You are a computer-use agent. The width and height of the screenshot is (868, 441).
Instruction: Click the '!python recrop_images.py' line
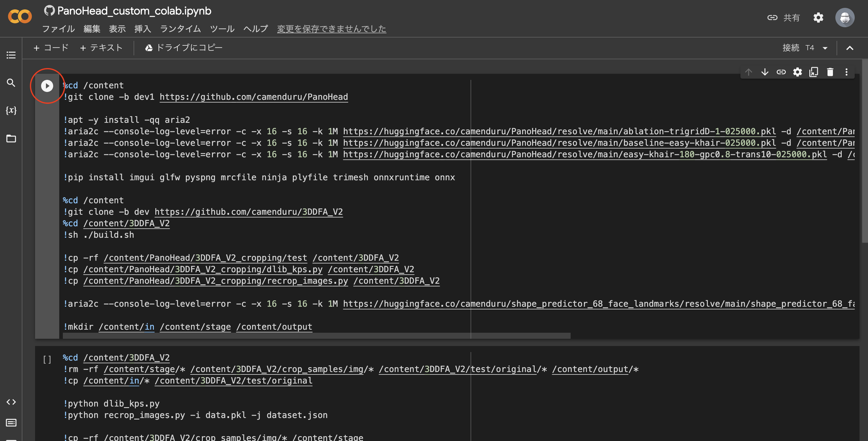click(x=196, y=415)
